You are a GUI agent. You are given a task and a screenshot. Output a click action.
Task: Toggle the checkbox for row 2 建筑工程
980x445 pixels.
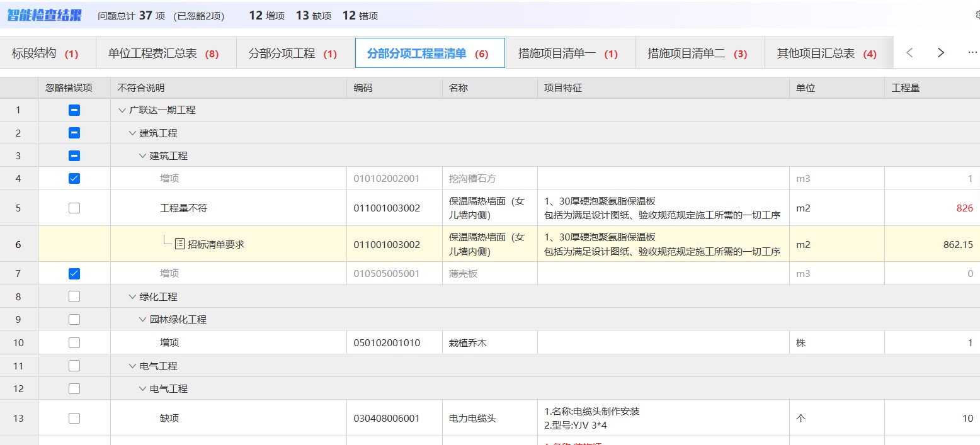click(74, 133)
